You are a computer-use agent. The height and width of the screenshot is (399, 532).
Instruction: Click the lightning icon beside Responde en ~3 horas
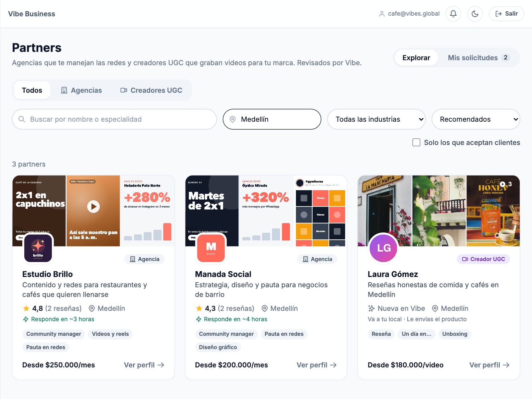26,319
